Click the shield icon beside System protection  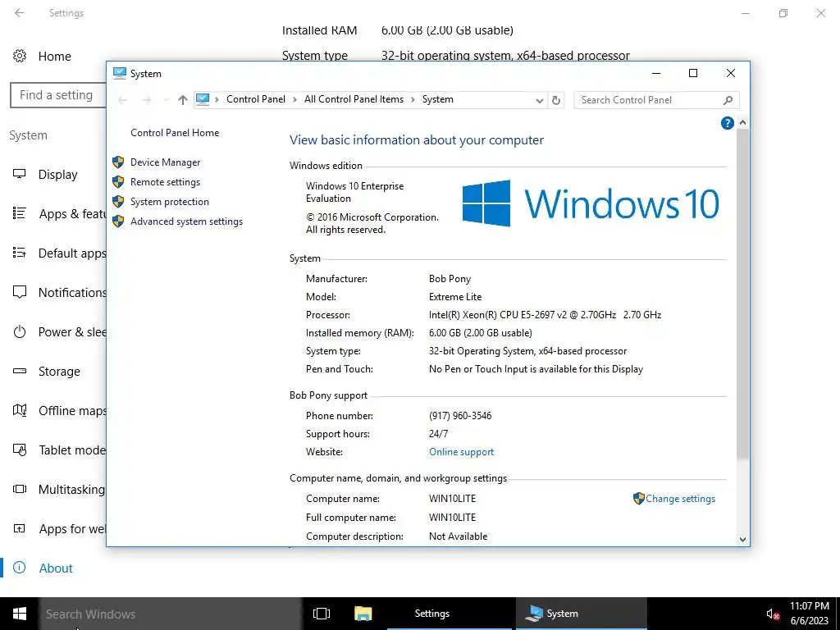[118, 202]
